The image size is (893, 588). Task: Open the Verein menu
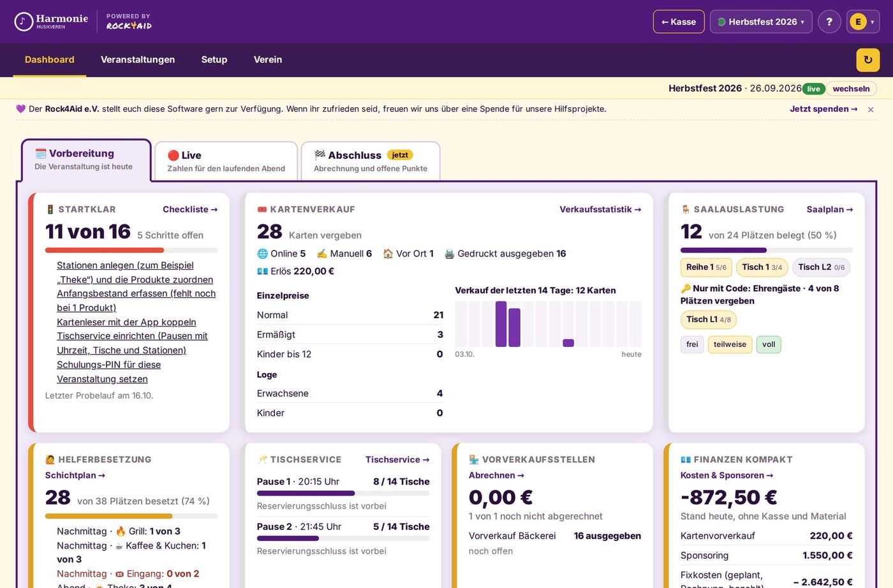point(268,60)
